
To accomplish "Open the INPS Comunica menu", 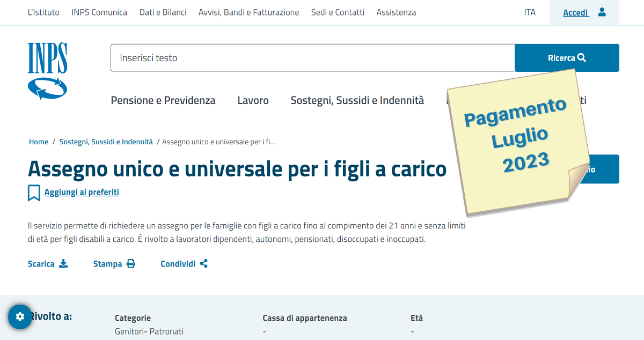I will point(99,12).
